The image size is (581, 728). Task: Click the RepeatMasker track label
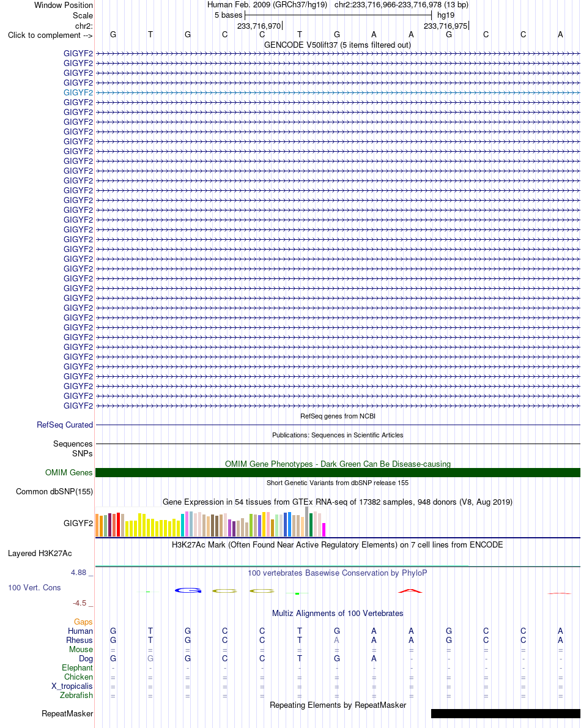tap(67, 713)
